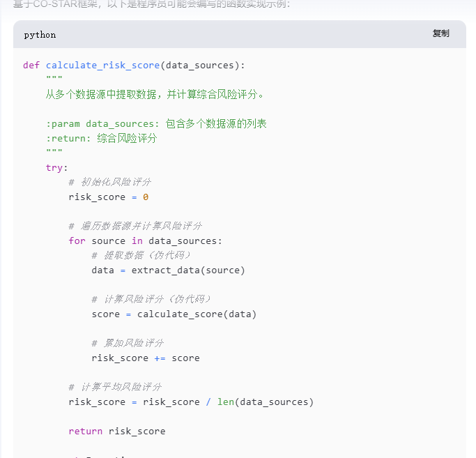Click line data = extract_data(source)
This screenshot has height=458, width=476.
click(168, 270)
